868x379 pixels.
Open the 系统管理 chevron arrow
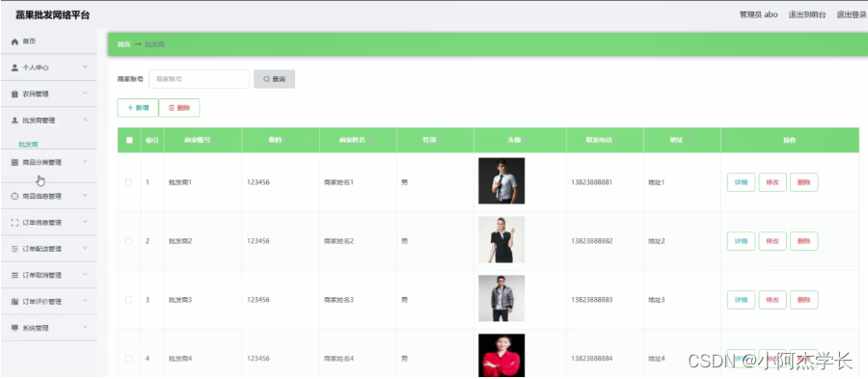[85, 328]
